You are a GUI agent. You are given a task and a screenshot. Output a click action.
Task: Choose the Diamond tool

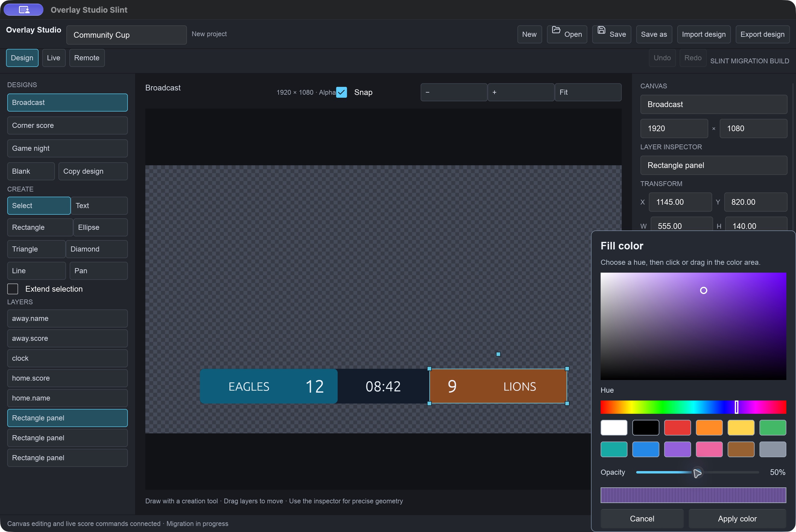tap(97, 249)
